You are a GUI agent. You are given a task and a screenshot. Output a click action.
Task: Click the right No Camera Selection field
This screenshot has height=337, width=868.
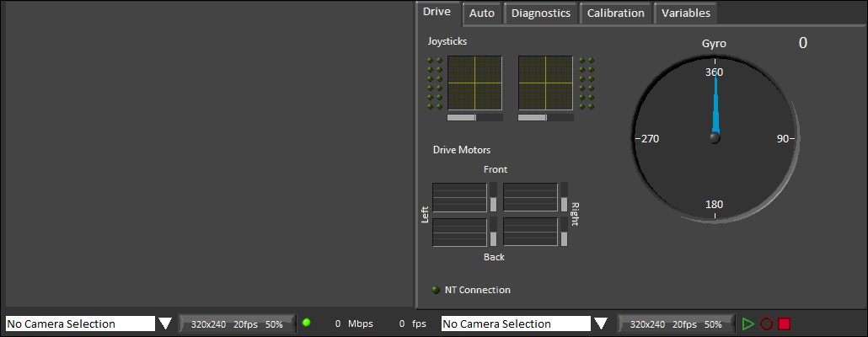click(516, 324)
